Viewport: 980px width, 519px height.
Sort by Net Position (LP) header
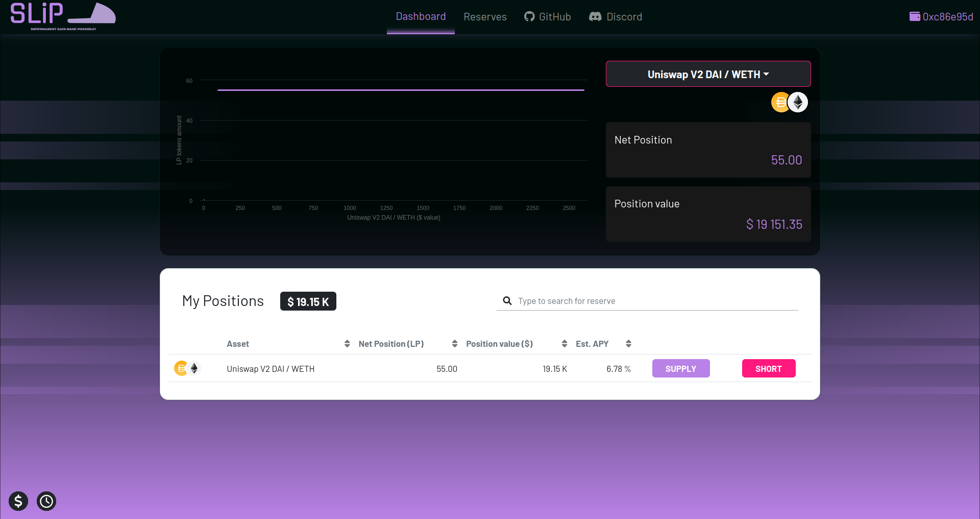click(x=391, y=344)
